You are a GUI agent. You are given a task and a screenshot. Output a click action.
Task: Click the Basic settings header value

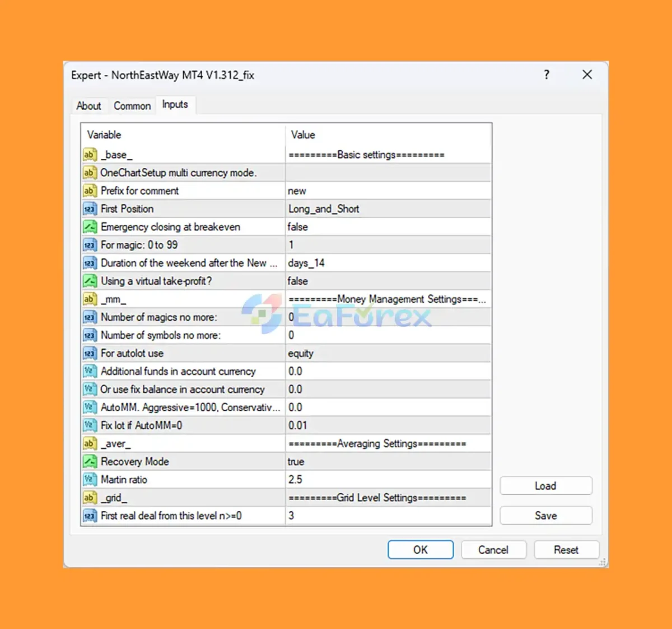388,154
